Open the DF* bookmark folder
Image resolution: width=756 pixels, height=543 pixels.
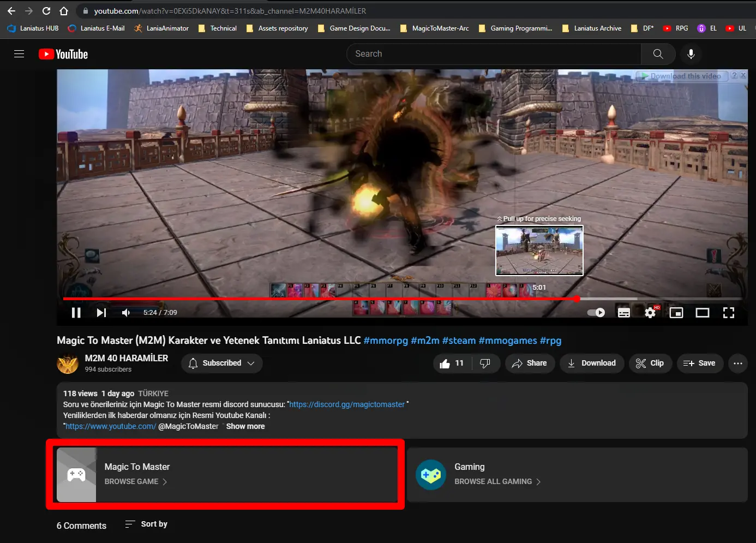click(x=642, y=28)
